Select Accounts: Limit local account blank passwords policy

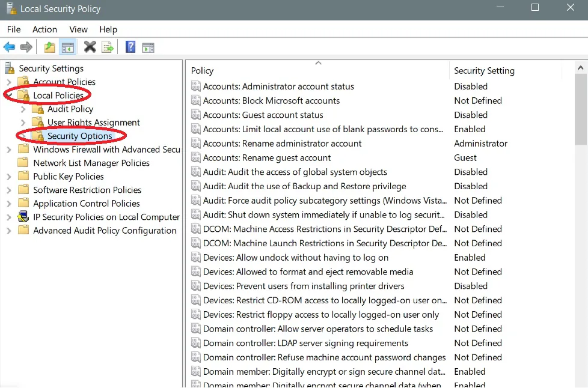point(323,129)
